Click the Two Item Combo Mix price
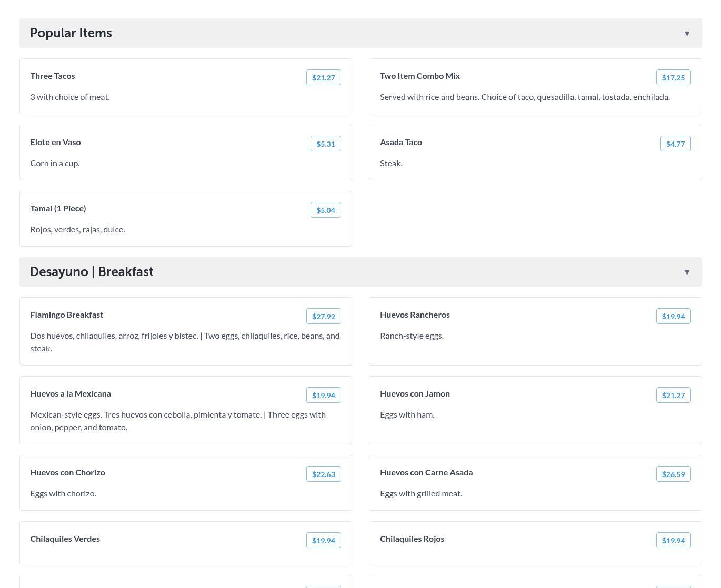 coord(673,78)
